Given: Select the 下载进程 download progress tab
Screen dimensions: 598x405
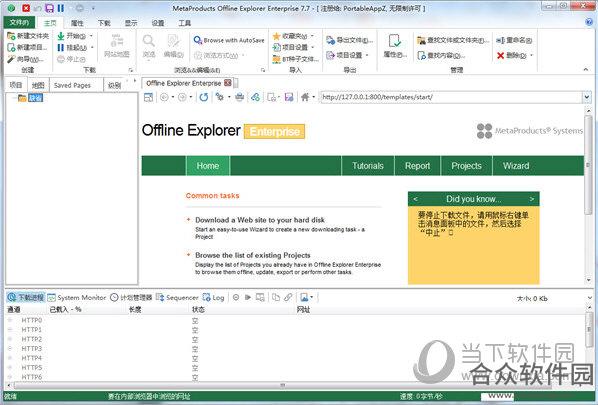Looking at the screenshot, I should tap(26, 297).
